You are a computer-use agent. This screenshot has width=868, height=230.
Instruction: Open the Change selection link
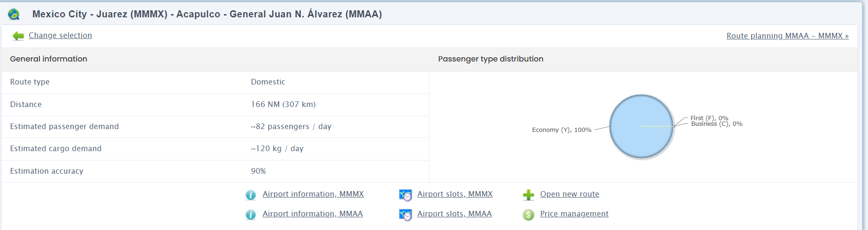[60, 35]
